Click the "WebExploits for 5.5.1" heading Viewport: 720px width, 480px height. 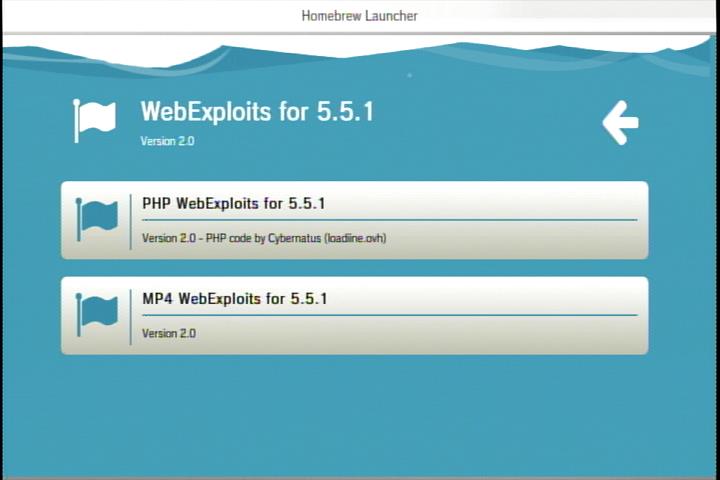257,112
